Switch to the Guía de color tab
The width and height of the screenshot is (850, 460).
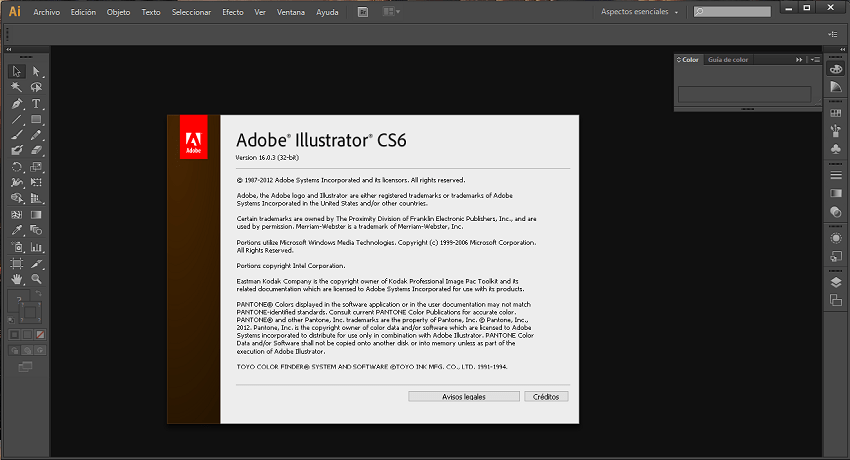pyautogui.click(x=727, y=60)
